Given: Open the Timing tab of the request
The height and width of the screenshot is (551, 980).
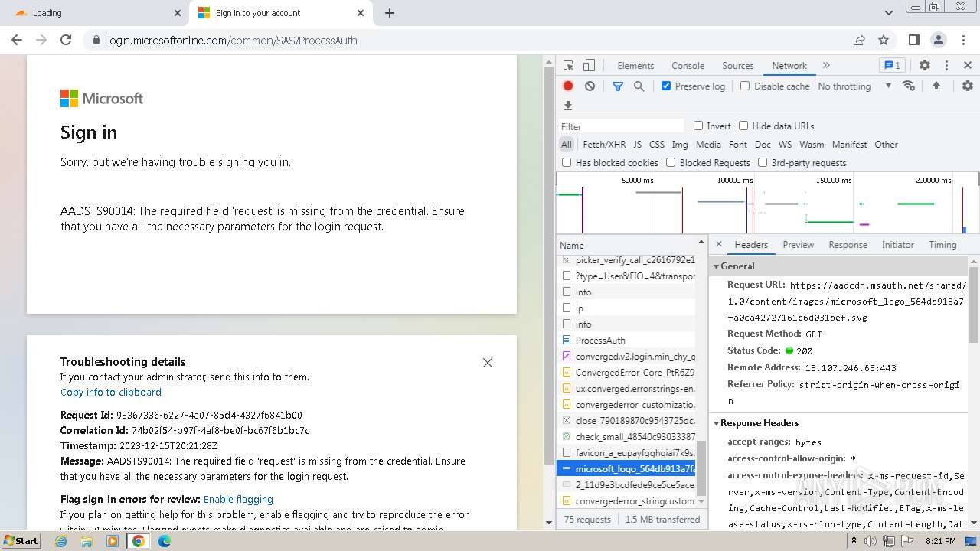Looking at the screenshot, I should (942, 245).
